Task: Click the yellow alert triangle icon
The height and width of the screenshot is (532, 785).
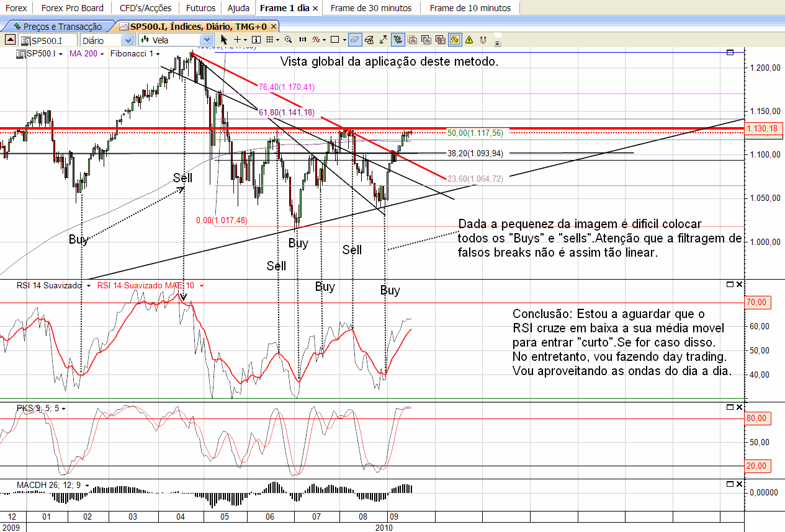Action: click(469, 40)
